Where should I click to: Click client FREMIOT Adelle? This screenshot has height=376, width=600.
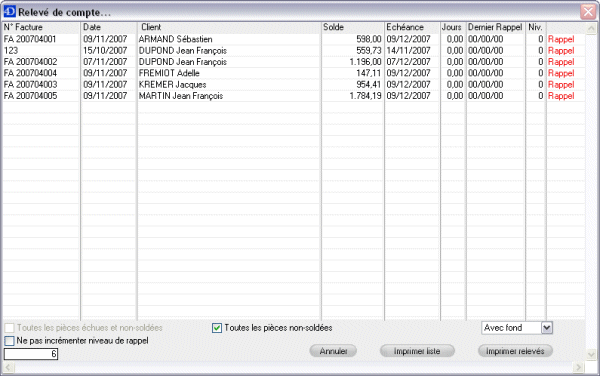[169, 73]
